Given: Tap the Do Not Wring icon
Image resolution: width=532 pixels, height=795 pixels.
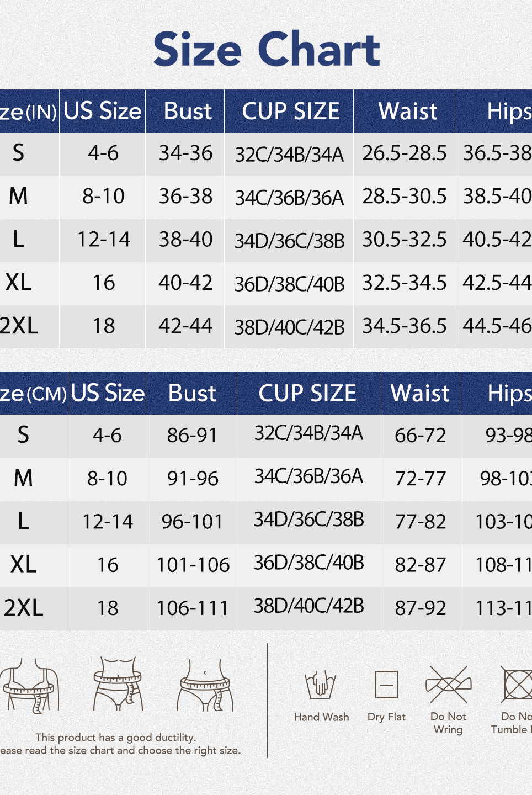Looking at the screenshot, I should point(449,685).
